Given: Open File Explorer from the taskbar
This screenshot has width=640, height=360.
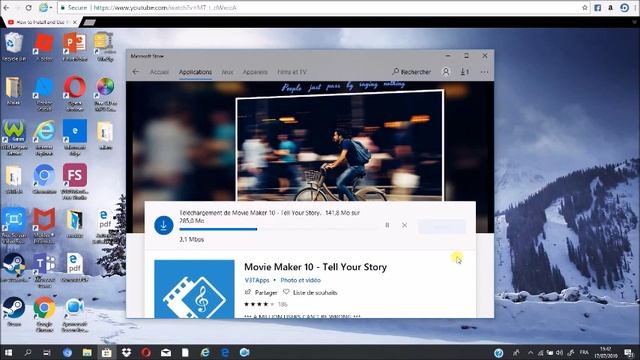Looking at the screenshot, I should 87,353.
